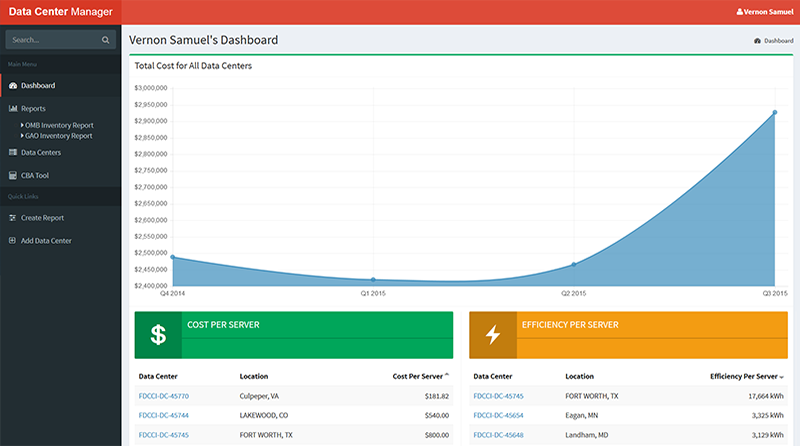Click the Q2 2015 chart data point
This screenshot has width=800, height=446.
click(574, 264)
